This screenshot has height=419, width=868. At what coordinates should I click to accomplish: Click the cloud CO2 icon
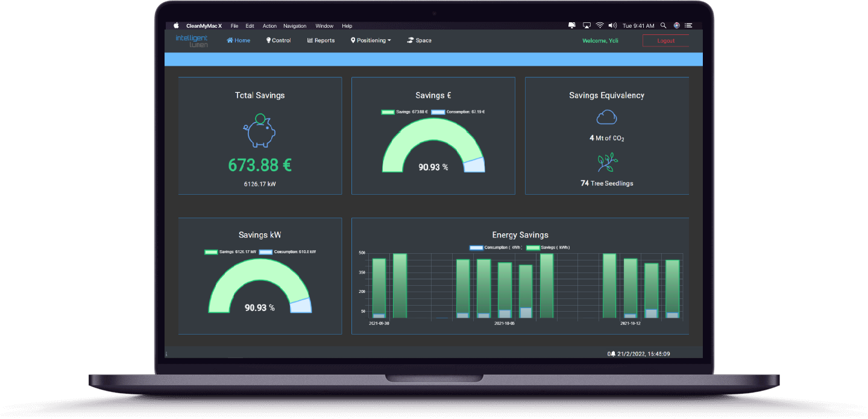click(x=607, y=117)
